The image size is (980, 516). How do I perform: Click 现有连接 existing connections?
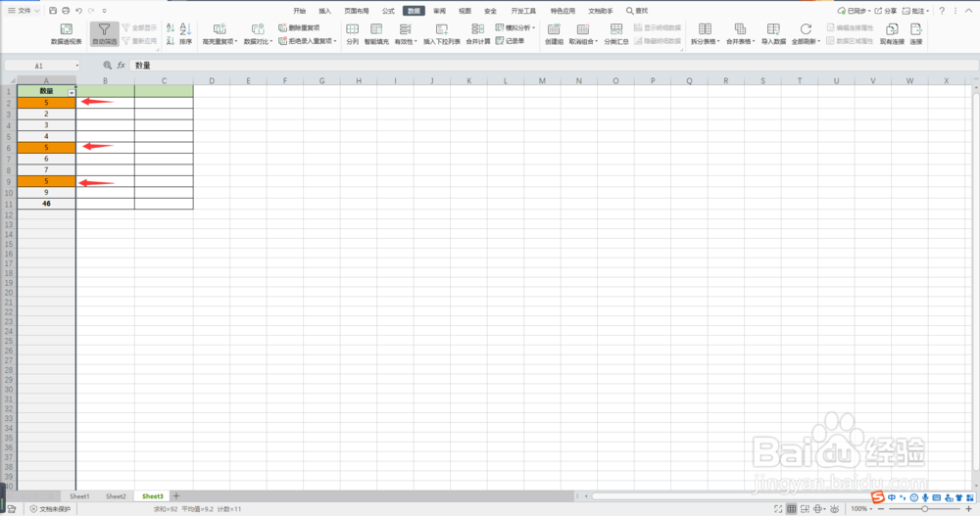point(892,33)
